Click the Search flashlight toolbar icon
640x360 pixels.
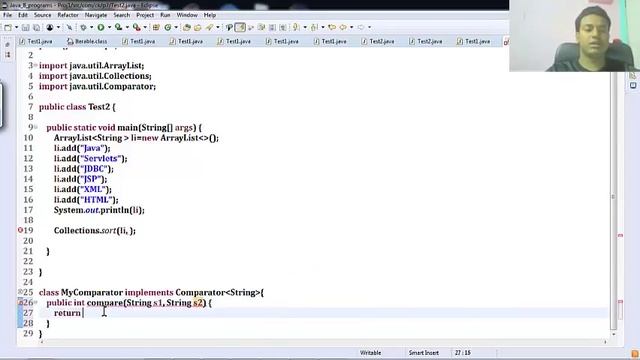click(x=209, y=27)
